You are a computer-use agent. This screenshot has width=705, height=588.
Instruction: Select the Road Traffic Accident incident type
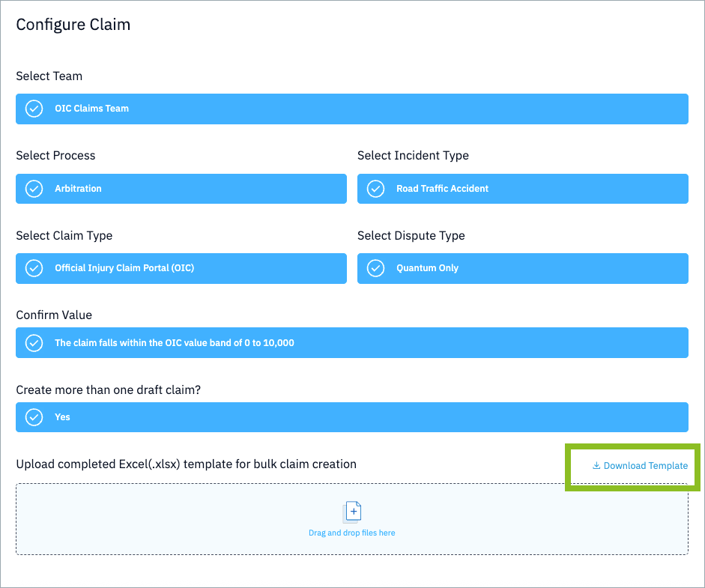(x=522, y=188)
